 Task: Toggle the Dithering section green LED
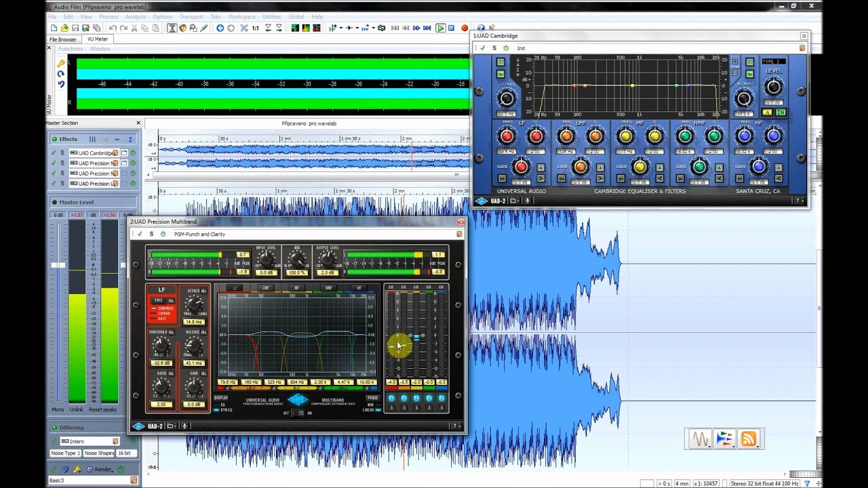[x=54, y=428]
